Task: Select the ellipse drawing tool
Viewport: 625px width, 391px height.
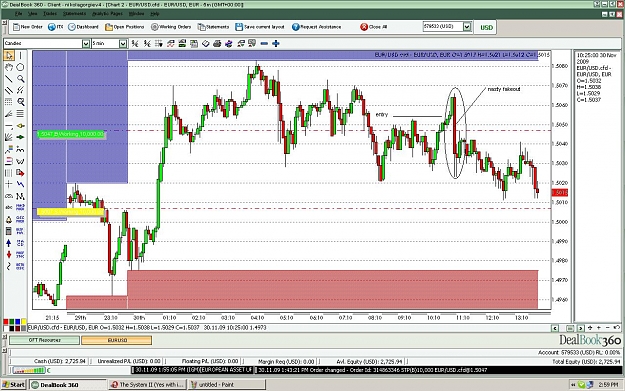Action: click(x=20, y=67)
